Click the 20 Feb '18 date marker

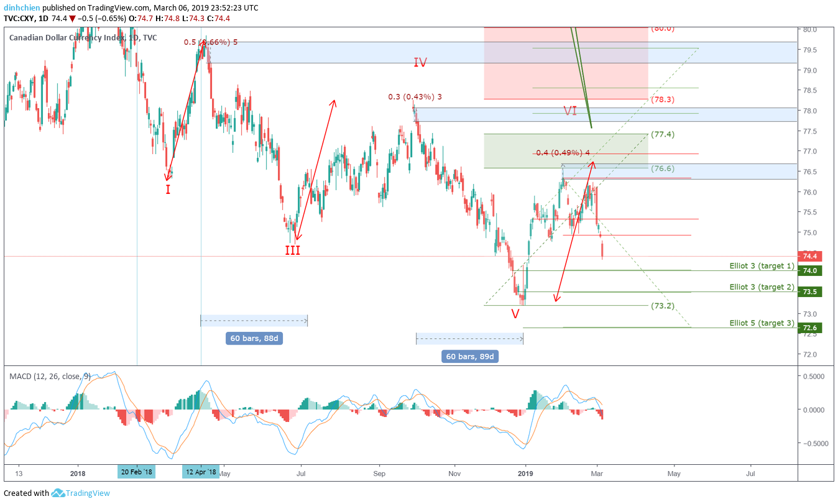[x=137, y=472]
